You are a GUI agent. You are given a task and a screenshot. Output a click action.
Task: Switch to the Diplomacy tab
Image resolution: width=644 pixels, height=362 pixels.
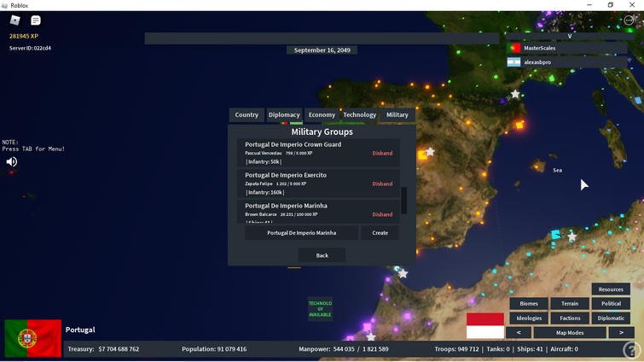click(284, 114)
